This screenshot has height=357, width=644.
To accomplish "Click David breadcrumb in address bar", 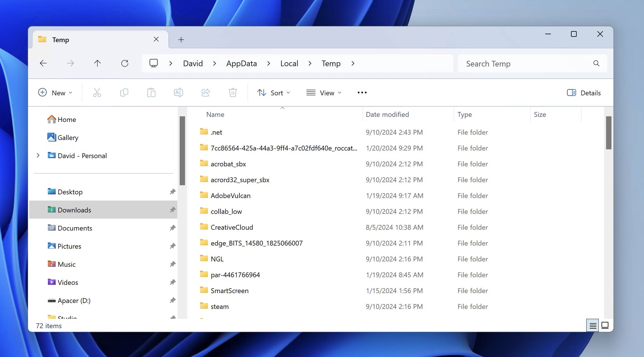I will 193,63.
